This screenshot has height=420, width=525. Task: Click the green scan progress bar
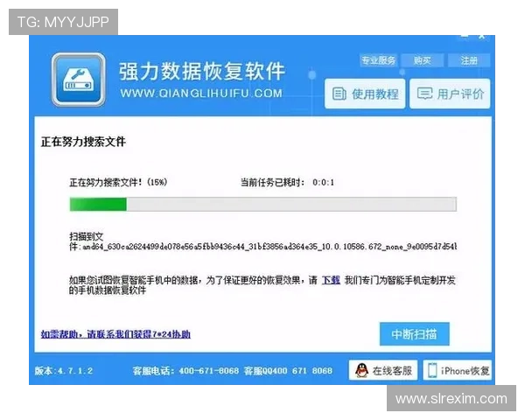click(x=263, y=204)
